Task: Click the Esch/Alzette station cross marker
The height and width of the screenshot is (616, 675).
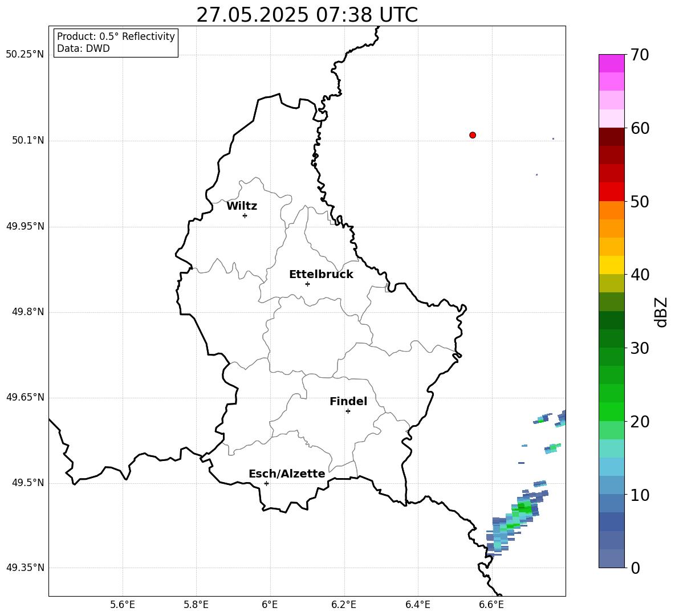Action: coord(266,483)
